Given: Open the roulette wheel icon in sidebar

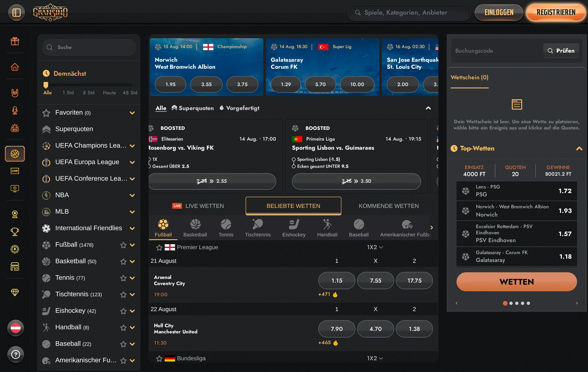Looking at the screenshot, I should pyautogui.click(x=15, y=249).
